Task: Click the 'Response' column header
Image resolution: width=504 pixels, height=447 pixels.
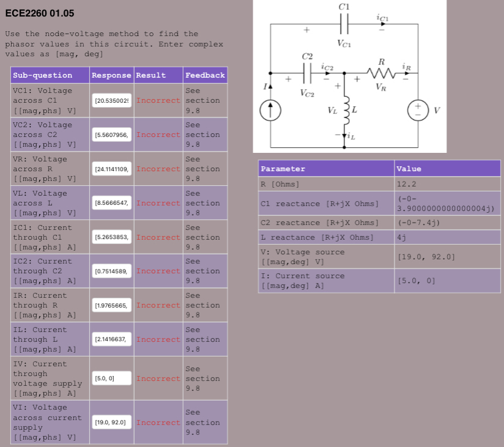Action: coord(111,75)
